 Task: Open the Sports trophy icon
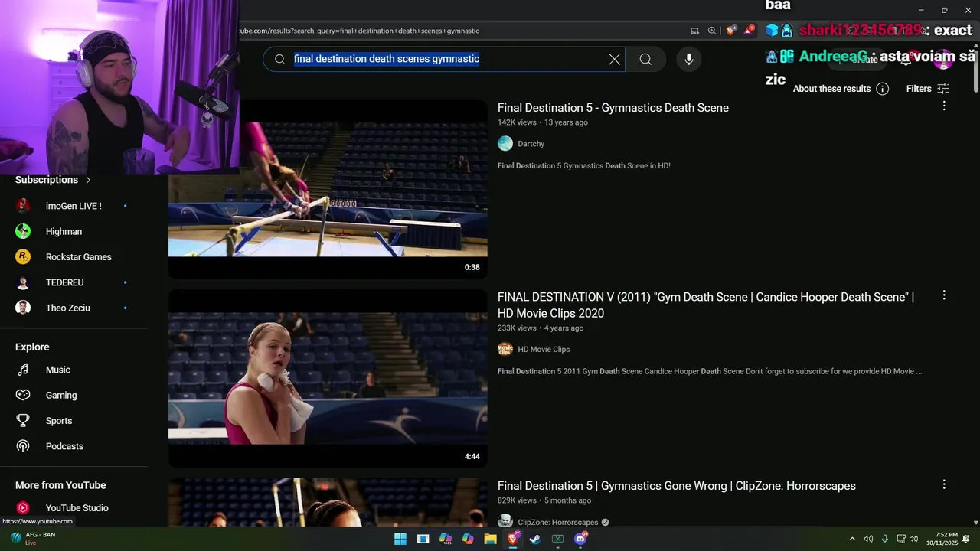pos(23,420)
